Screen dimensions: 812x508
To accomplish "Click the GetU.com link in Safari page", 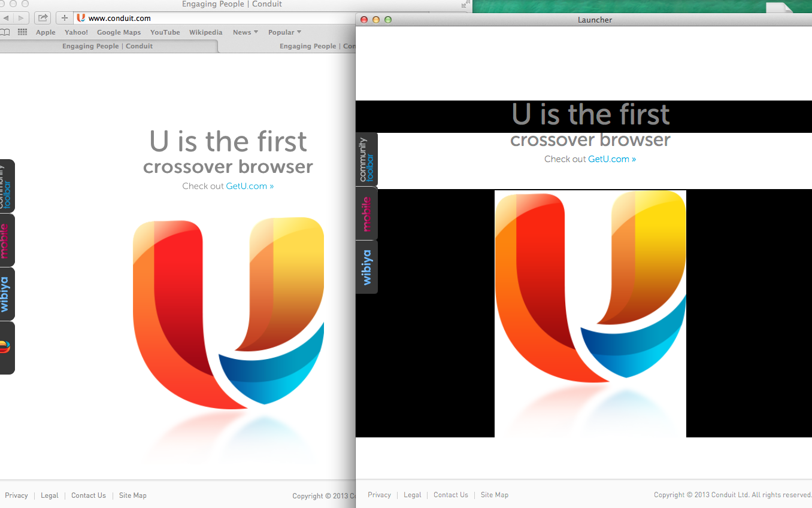I will click(x=249, y=186).
